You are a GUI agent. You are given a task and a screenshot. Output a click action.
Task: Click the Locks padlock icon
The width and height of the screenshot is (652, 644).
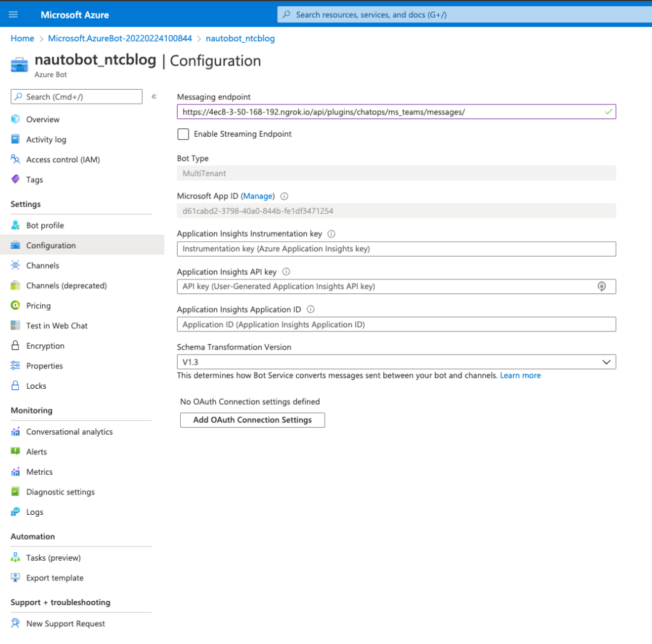(x=15, y=386)
